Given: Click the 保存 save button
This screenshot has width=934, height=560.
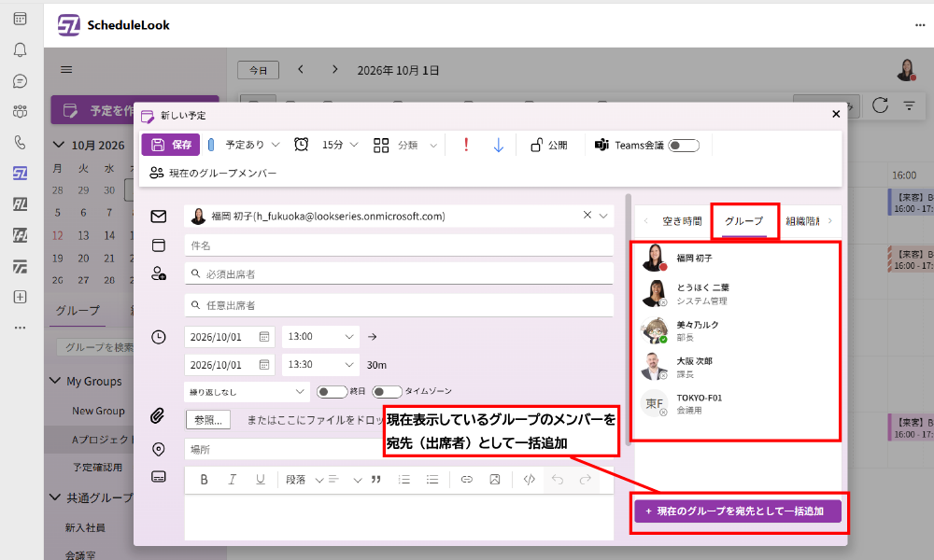Looking at the screenshot, I should 171,145.
